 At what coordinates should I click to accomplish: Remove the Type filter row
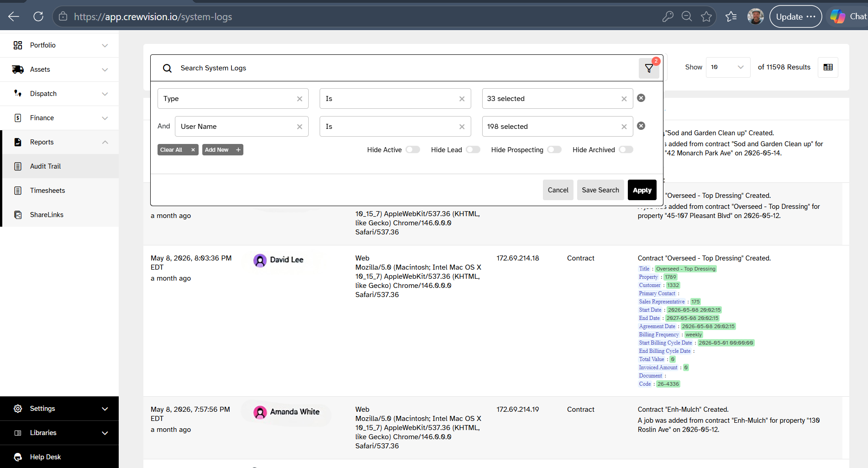coord(641,98)
